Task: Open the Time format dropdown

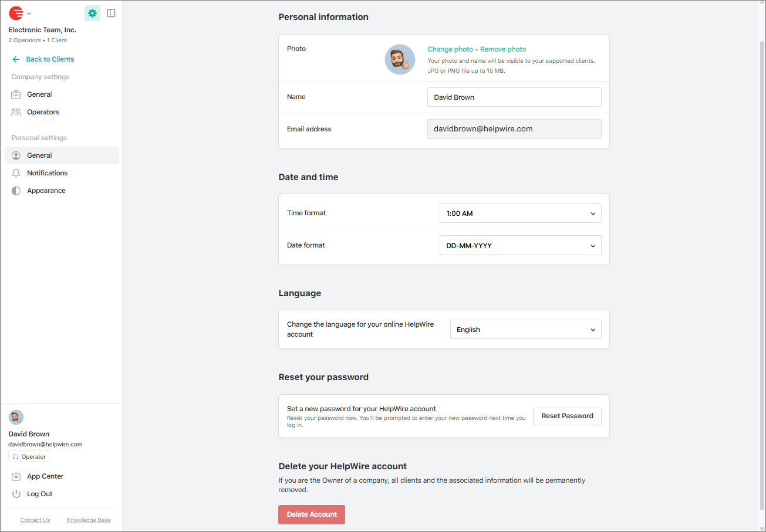Action: [520, 213]
